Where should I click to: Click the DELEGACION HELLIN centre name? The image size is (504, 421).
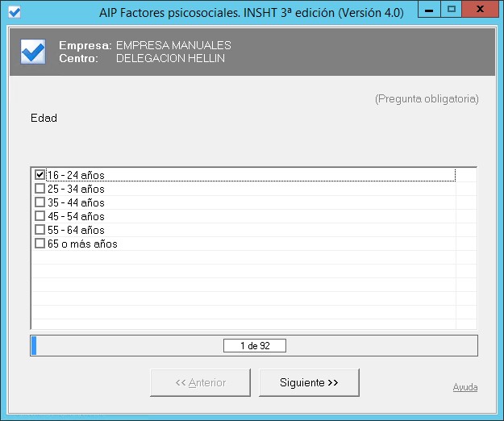(170, 58)
